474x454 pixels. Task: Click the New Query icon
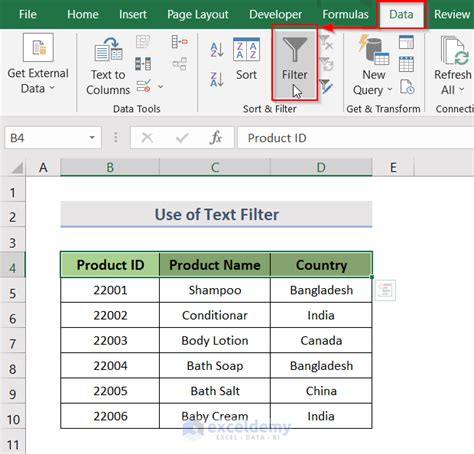(374, 50)
